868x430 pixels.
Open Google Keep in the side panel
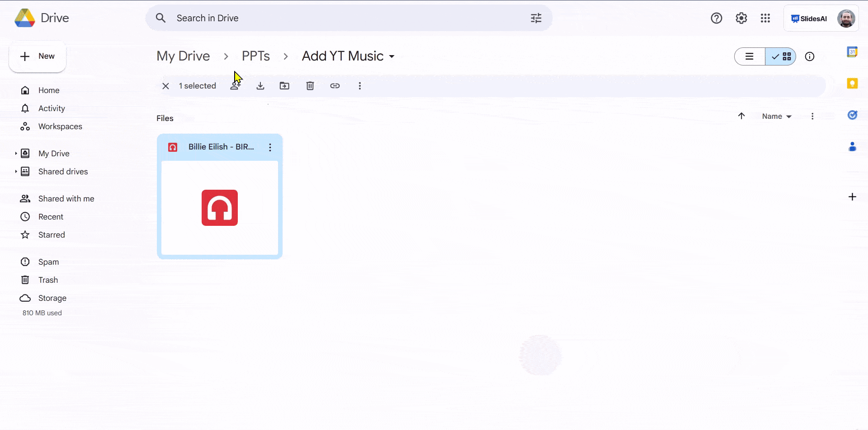tap(853, 83)
